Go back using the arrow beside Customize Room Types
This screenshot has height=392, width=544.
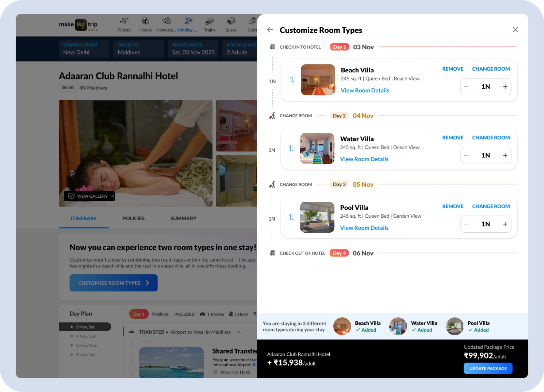coord(270,30)
